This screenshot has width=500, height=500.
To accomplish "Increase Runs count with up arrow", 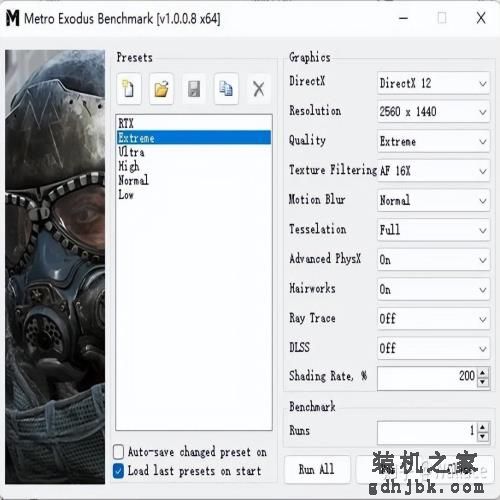I will 483,427.
